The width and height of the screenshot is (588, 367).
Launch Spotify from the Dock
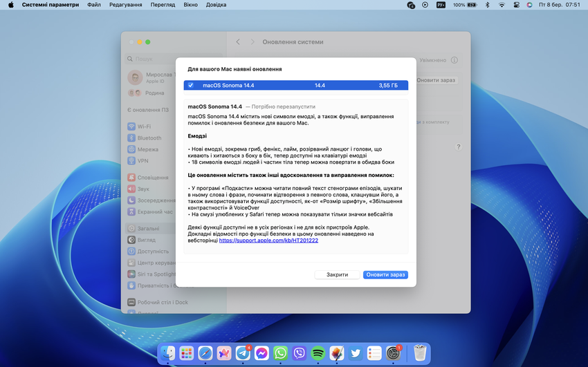coord(318,353)
